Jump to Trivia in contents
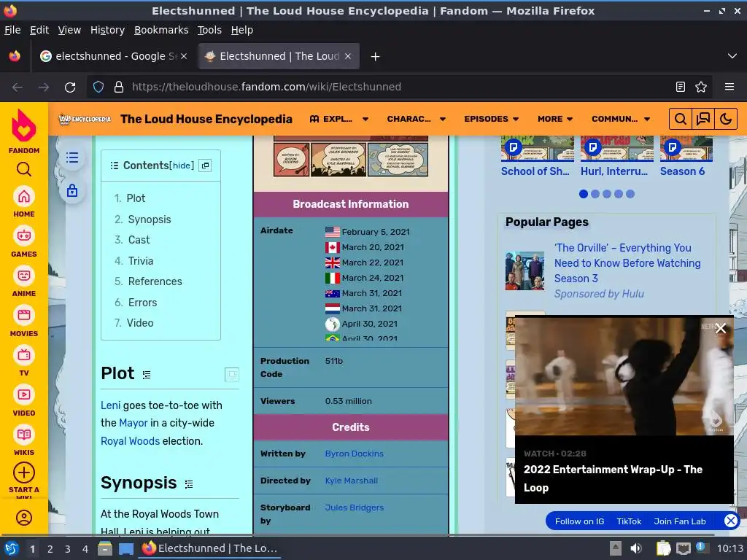 [141, 261]
